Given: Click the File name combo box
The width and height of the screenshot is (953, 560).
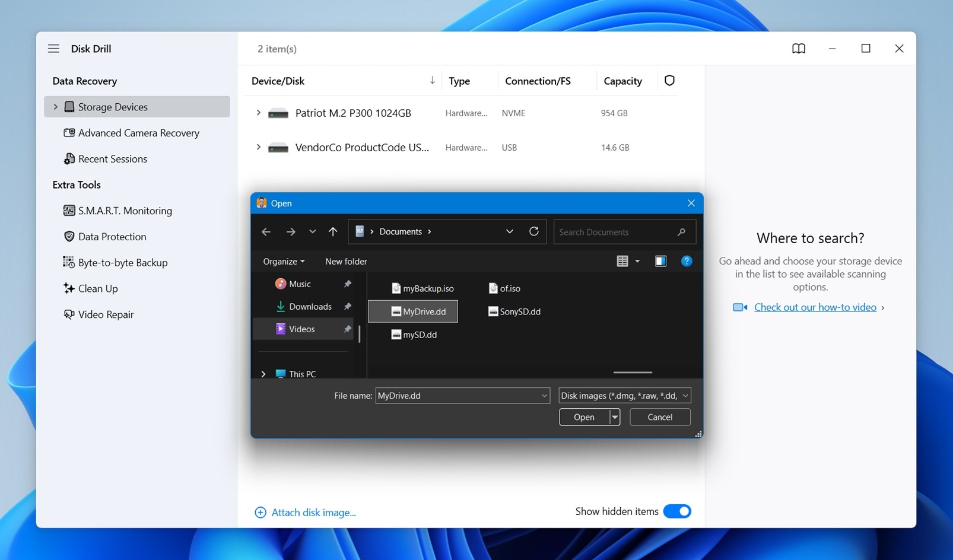Looking at the screenshot, I should click(x=462, y=396).
